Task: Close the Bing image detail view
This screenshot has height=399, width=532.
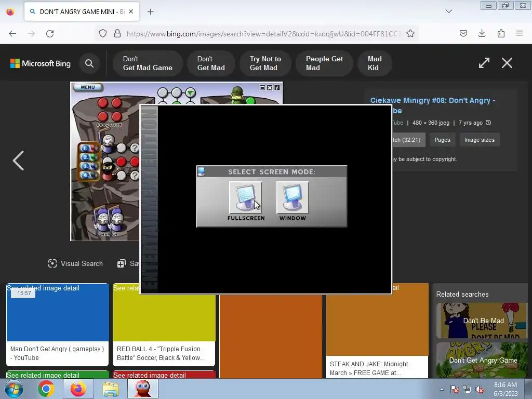Action: point(507,63)
